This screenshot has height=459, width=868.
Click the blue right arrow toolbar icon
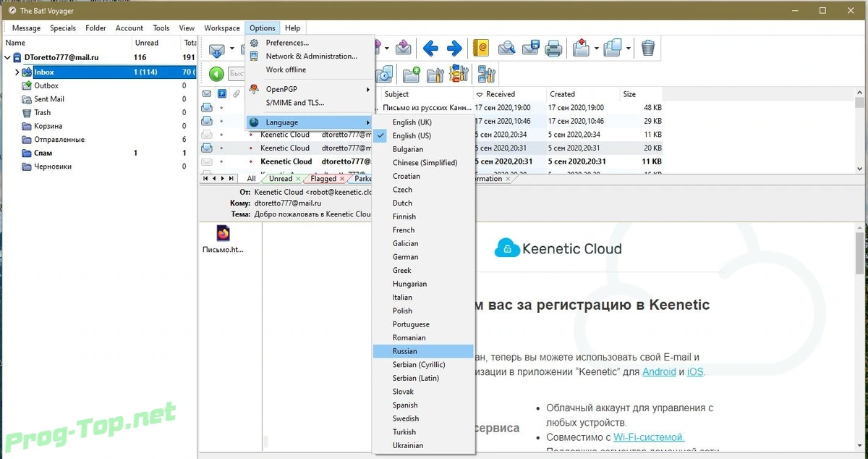454,49
